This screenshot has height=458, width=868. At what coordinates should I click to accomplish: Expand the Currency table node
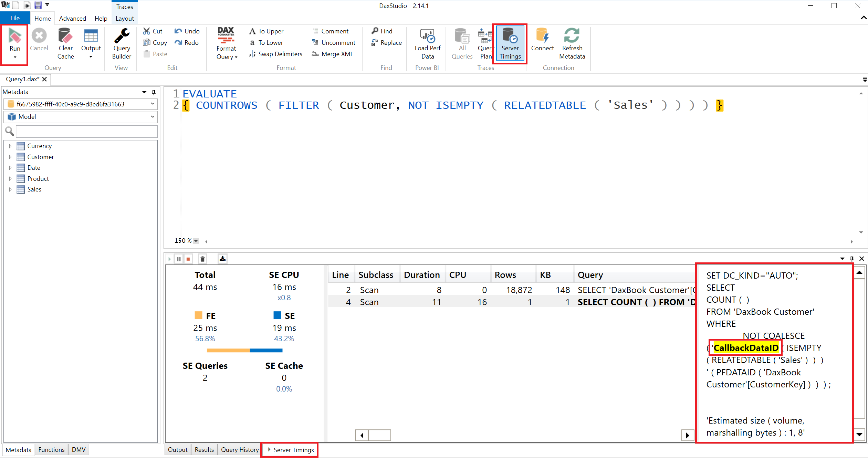(10, 146)
